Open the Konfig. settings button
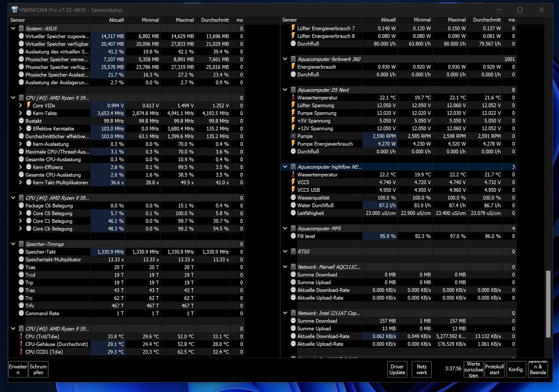 click(516, 369)
